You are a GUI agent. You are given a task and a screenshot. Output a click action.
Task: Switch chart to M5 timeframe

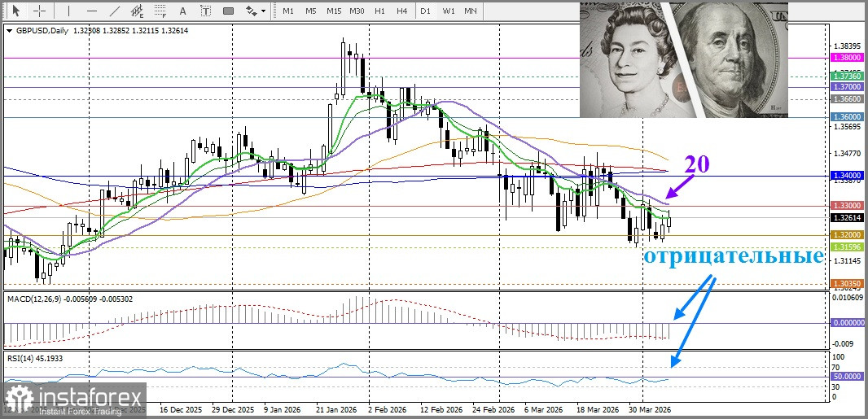(310, 11)
